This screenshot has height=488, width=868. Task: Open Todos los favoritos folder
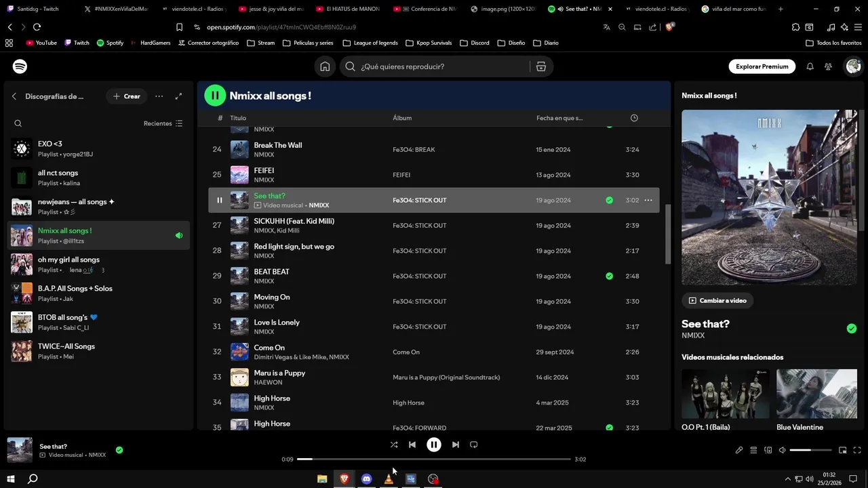833,43
